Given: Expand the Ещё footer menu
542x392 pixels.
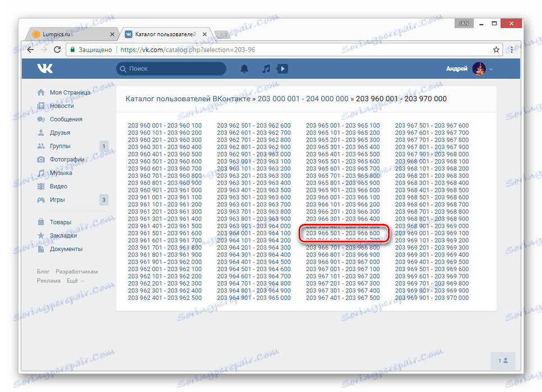Looking at the screenshot, I should pos(75,281).
